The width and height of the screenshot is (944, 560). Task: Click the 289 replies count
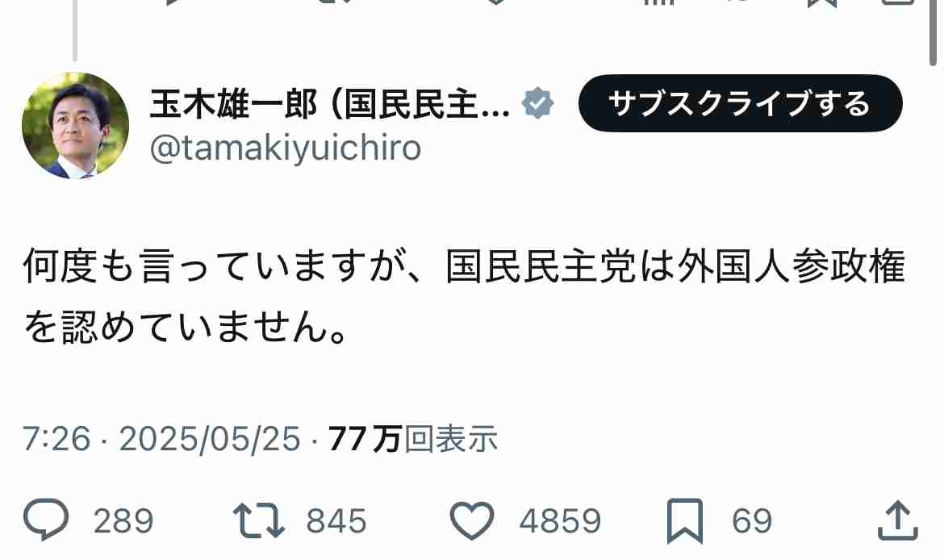click(123, 520)
